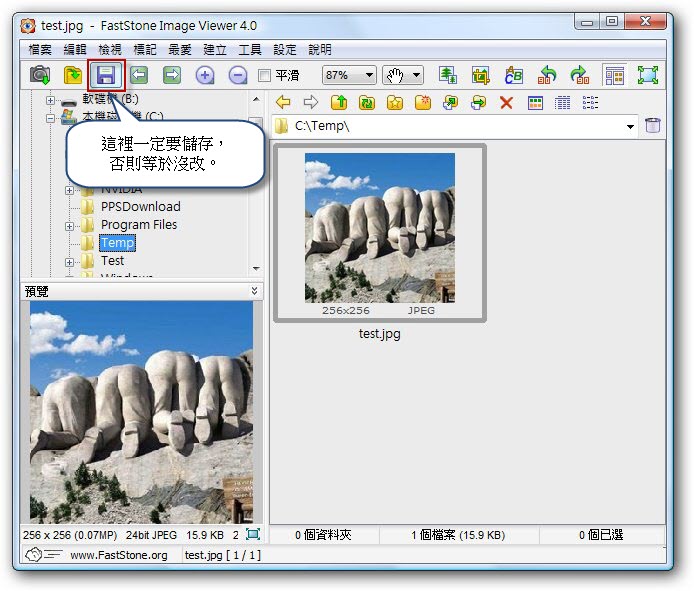Screen dimensions: 694x591
Task: Click the resize image toolbar icon
Action: (447, 75)
